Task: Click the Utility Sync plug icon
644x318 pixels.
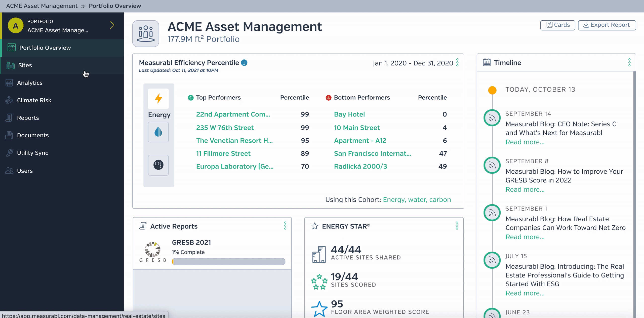Action: (x=9, y=153)
